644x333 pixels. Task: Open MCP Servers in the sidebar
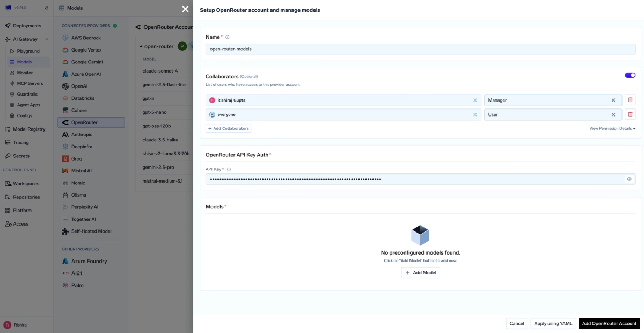coord(30,83)
